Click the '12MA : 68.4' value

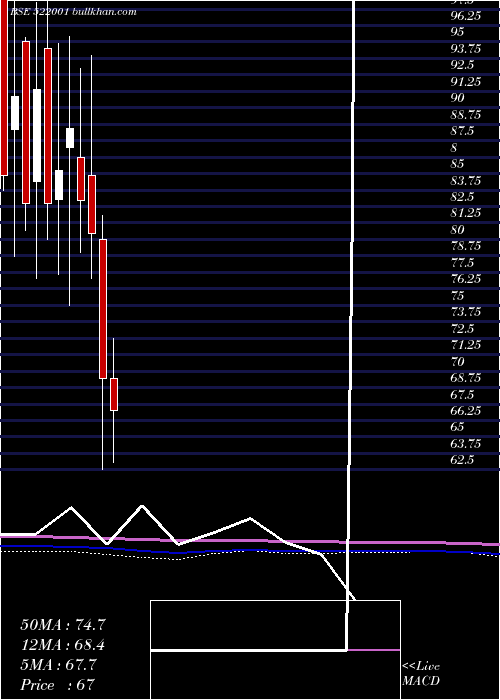[x=63, y=645]
